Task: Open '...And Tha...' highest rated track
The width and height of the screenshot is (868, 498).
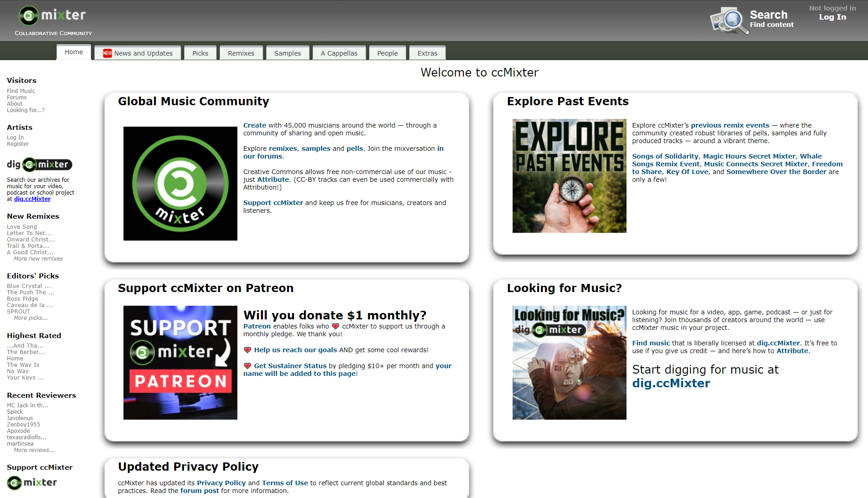Action: click(x=26, y=346)
